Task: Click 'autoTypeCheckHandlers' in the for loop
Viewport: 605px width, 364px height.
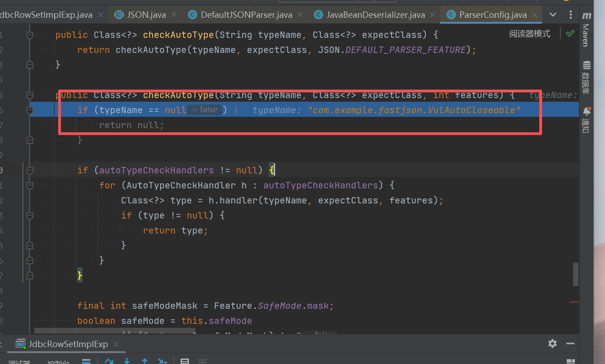Action: (321, 185)
